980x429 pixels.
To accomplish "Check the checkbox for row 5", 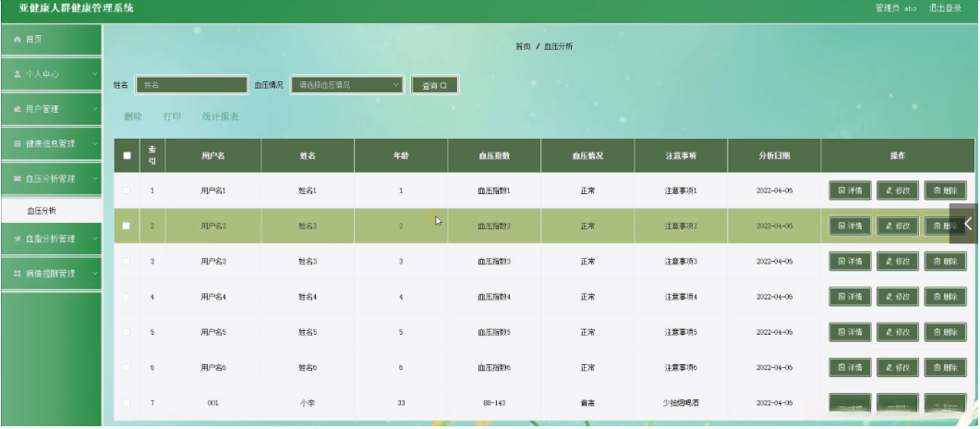I will (127, 331).
